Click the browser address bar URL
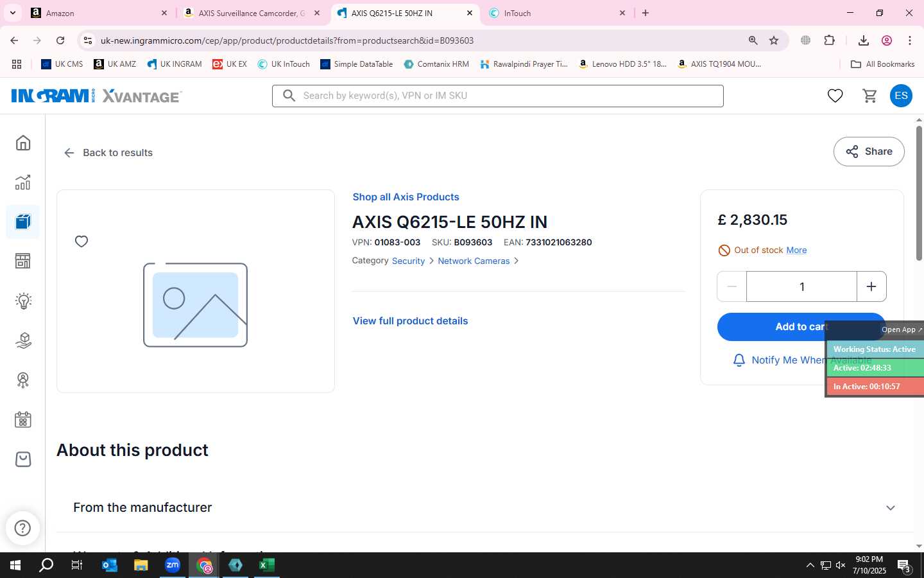This screenshot has height=578, width=924. coord(287,40)
